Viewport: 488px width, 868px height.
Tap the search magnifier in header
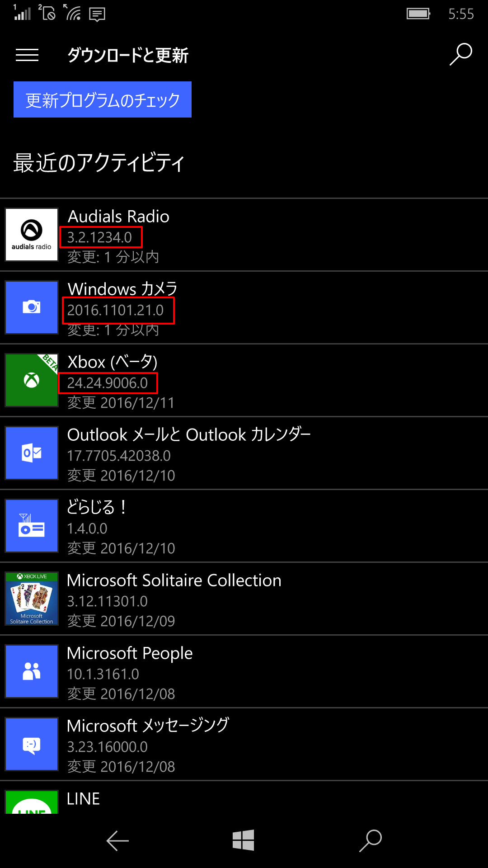coord(460,55)
